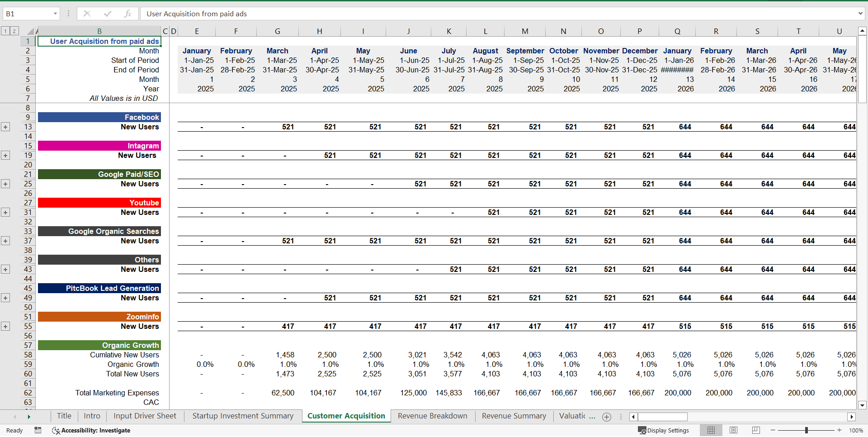Add a new sheet with plus icon
868x437 pixels.
[607, 417]
